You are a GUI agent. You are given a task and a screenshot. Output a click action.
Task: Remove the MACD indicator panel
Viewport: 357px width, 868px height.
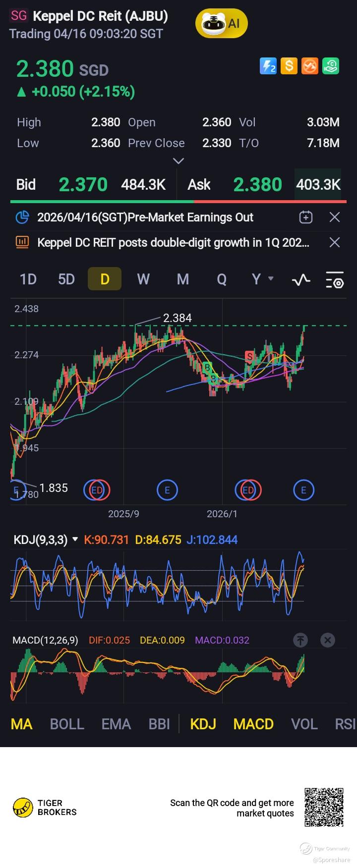coord(328,640)
